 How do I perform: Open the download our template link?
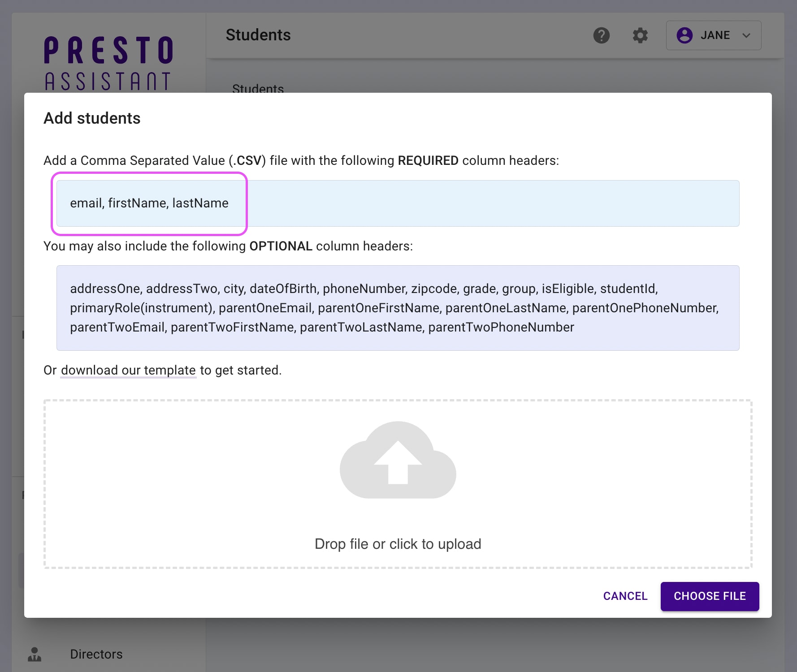coord(128,370)
